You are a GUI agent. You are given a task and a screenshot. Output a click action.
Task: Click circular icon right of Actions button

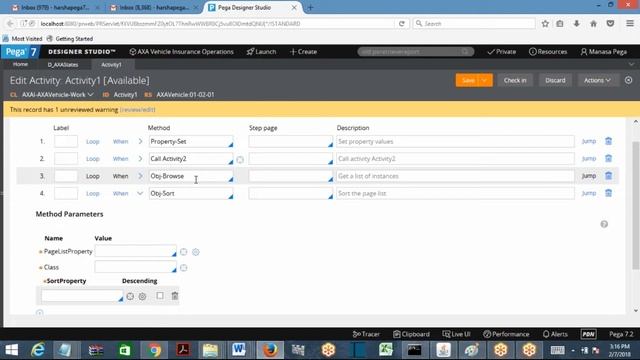tap(629, 80)
